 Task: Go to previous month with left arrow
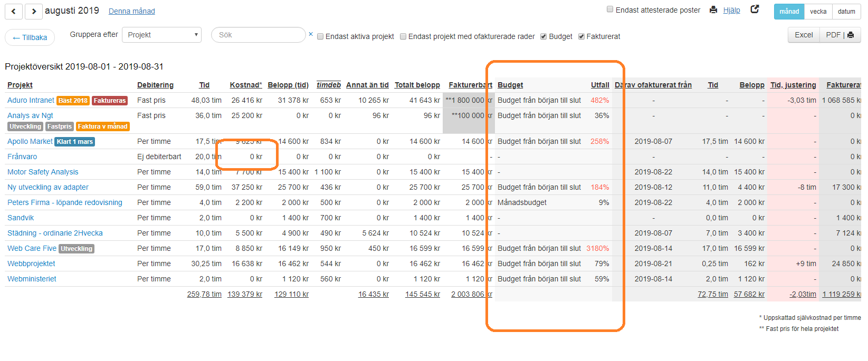click(14, 11)
